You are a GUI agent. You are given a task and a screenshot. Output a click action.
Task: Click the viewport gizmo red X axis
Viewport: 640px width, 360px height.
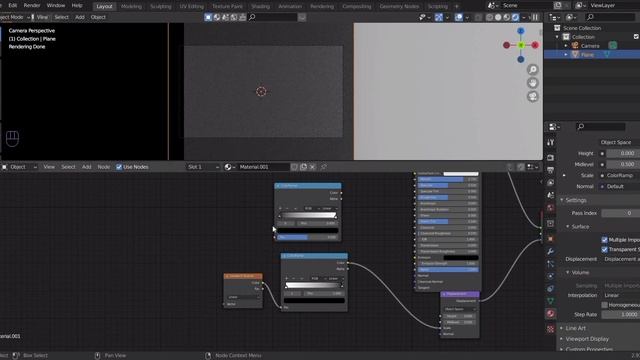(535, 45)
